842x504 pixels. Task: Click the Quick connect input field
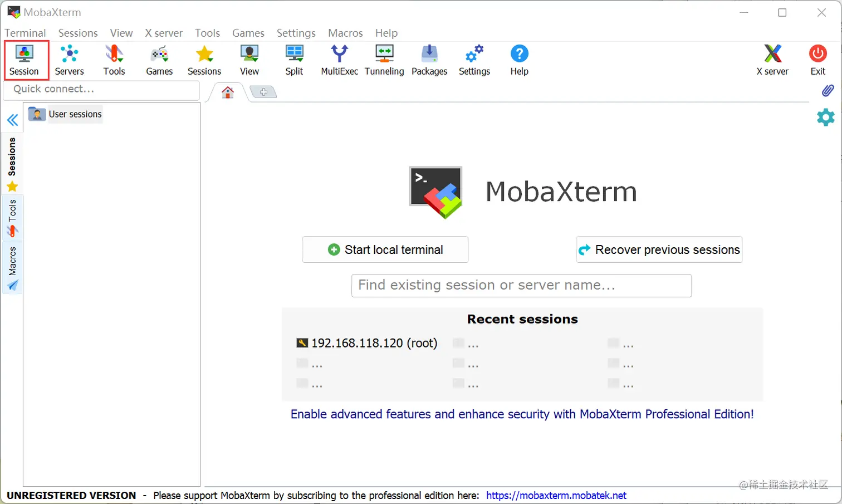[101, 90]
